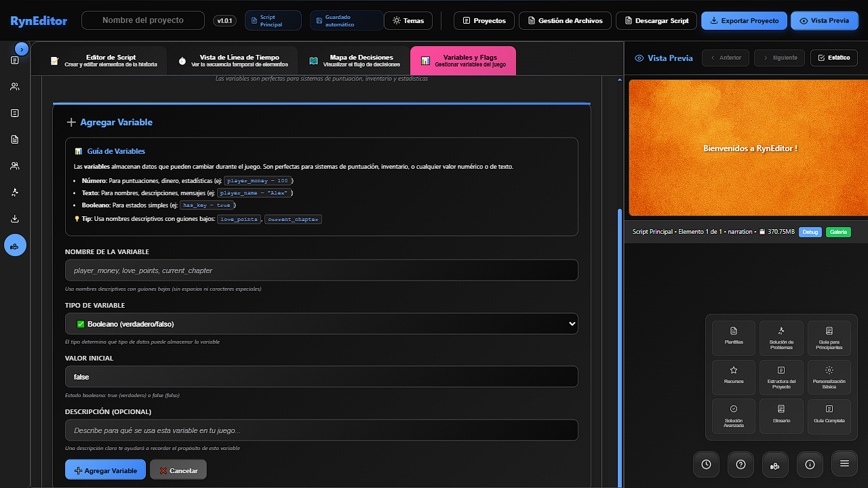Open the Tipo de Variable dropdown
868x488 pixels.
pos(321,324)
